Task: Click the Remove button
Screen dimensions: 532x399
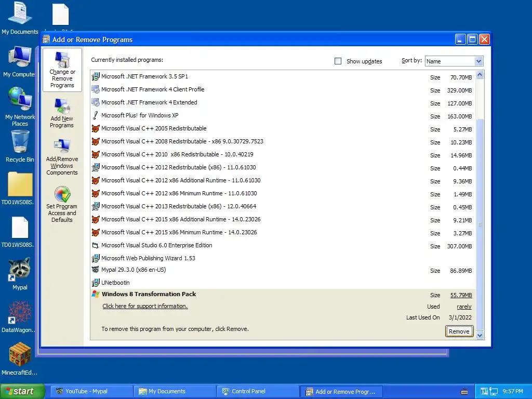Action: point(459,331)
